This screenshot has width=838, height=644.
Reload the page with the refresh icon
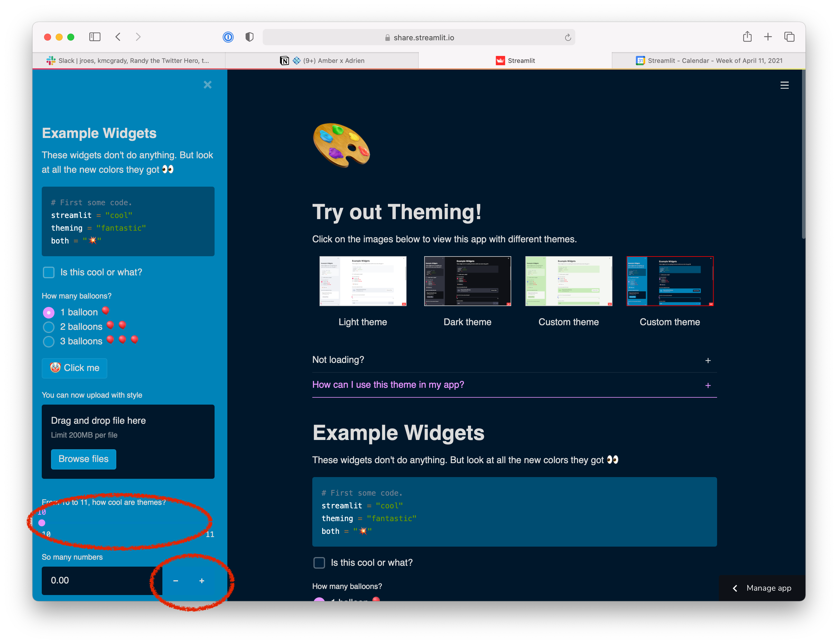pos(568,37)
